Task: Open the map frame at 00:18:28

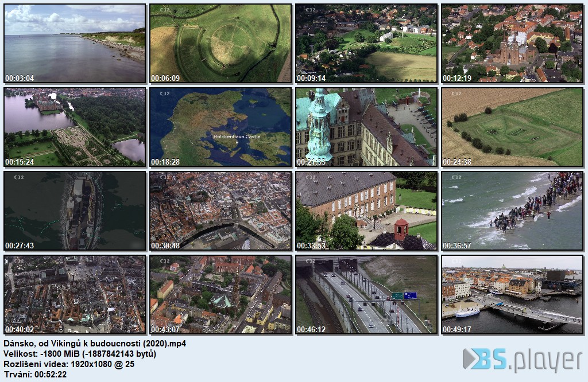Action: click(x=220, y=127)
